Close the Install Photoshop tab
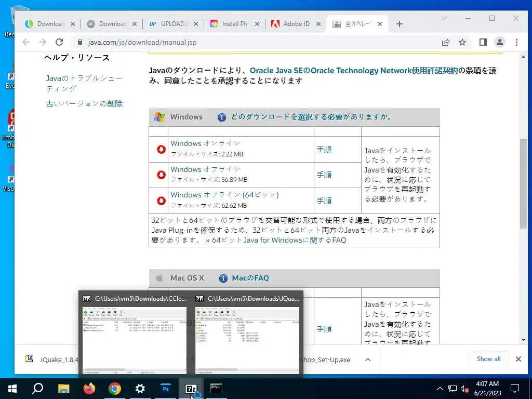532x399 pixels. click(257, 24)
